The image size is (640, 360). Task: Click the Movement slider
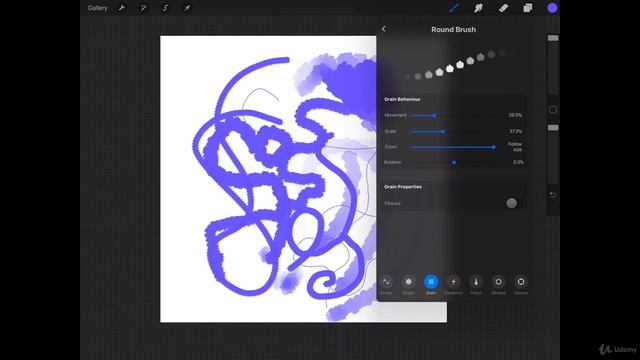pos(454,116)
